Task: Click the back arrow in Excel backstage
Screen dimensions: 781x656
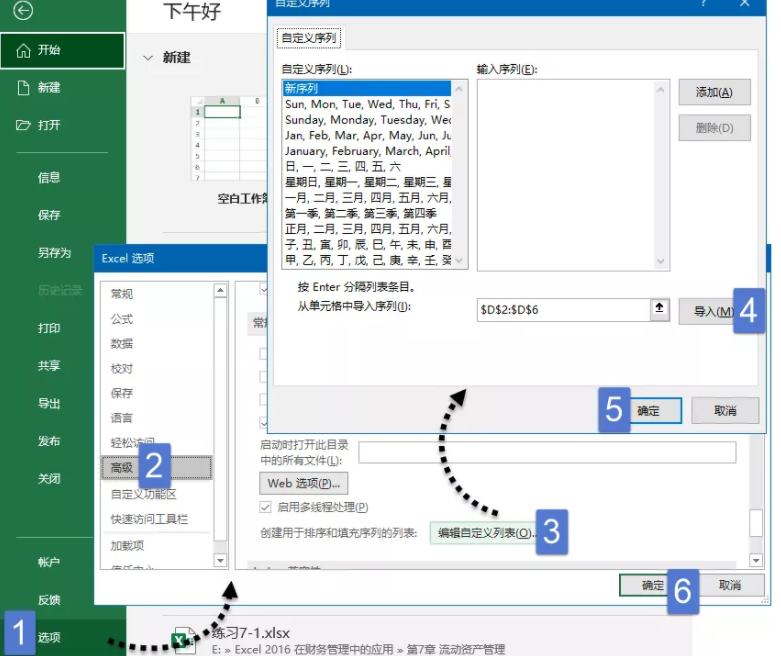Action: pos(23,10)
